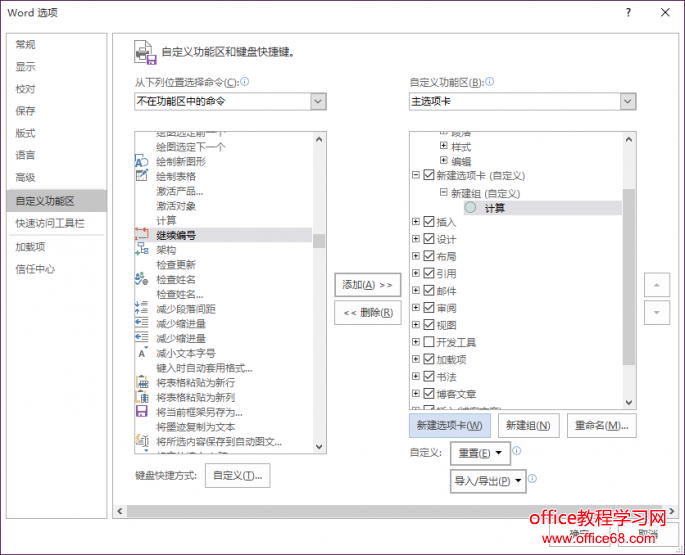This screenshot has height=555, width=685.
Task: Click the 检查姓名 people icon
Action: coord(142,279)
